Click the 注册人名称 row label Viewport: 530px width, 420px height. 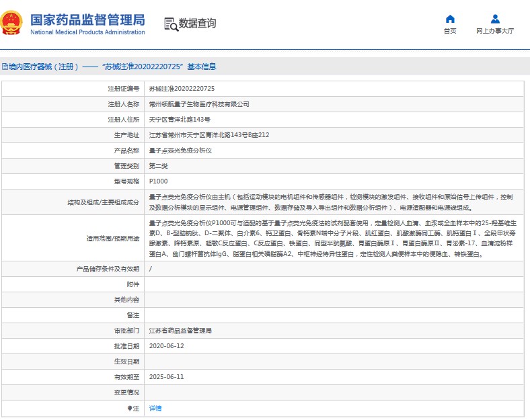[124, 104]
